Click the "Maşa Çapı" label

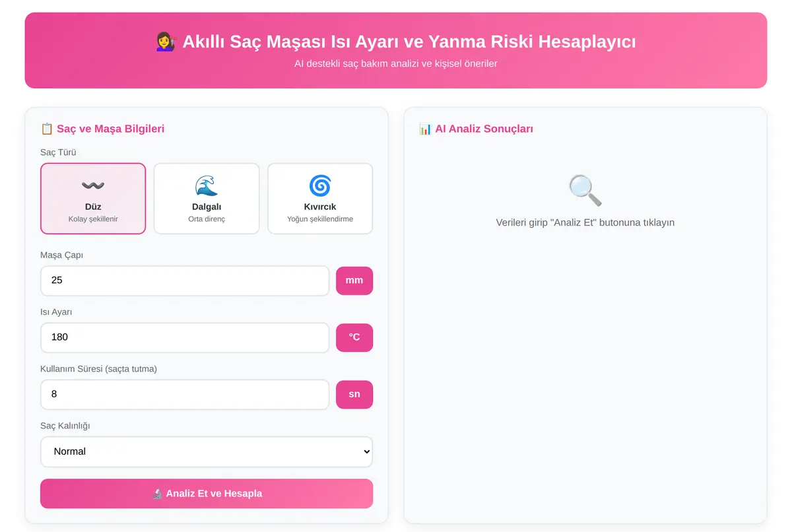click(62, 255)
